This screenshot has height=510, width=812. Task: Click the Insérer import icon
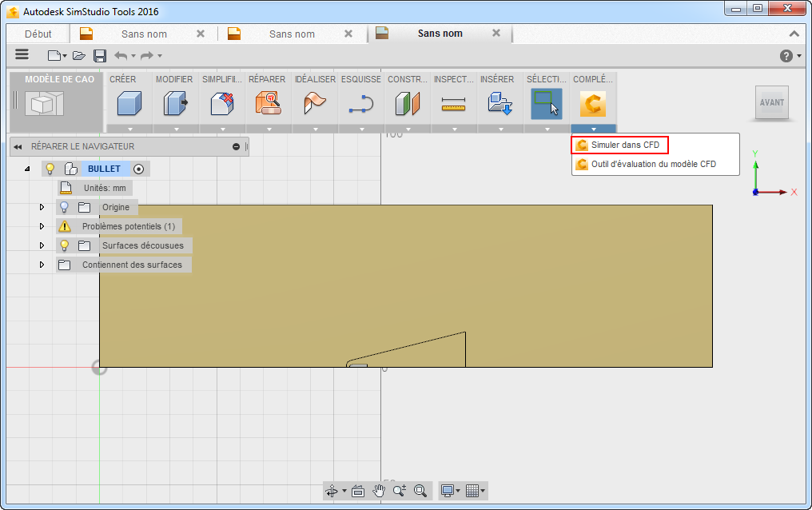coord(500,103)
